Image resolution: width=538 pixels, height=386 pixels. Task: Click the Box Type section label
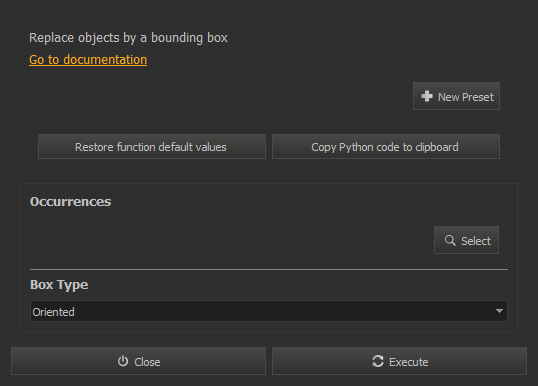tap(59, 285)
